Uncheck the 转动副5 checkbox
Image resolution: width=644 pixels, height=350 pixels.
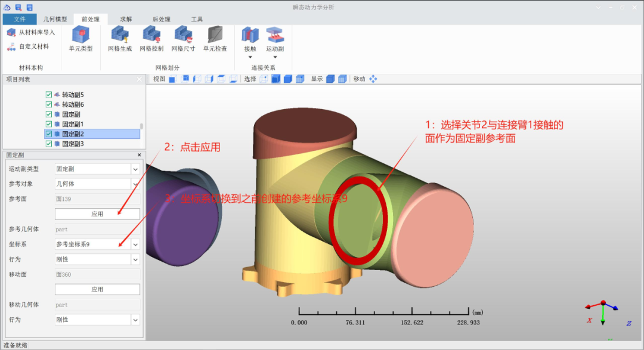(x=49, y=94)
